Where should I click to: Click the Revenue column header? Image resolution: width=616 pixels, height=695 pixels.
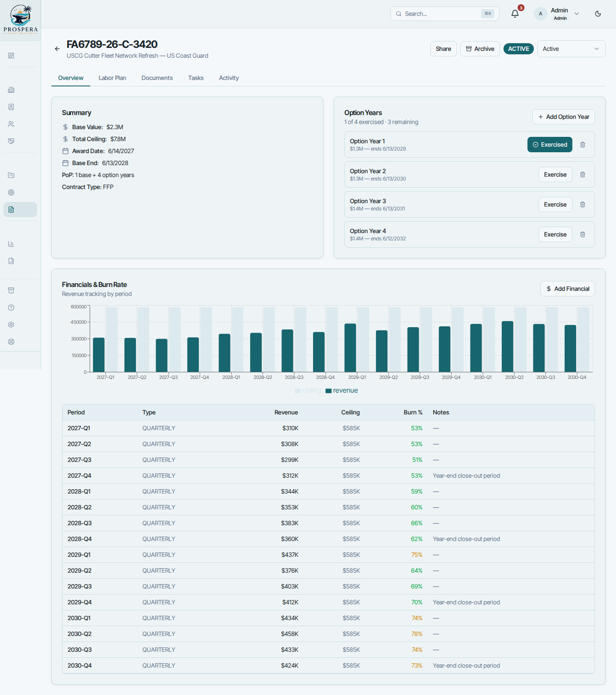(286, 412)
